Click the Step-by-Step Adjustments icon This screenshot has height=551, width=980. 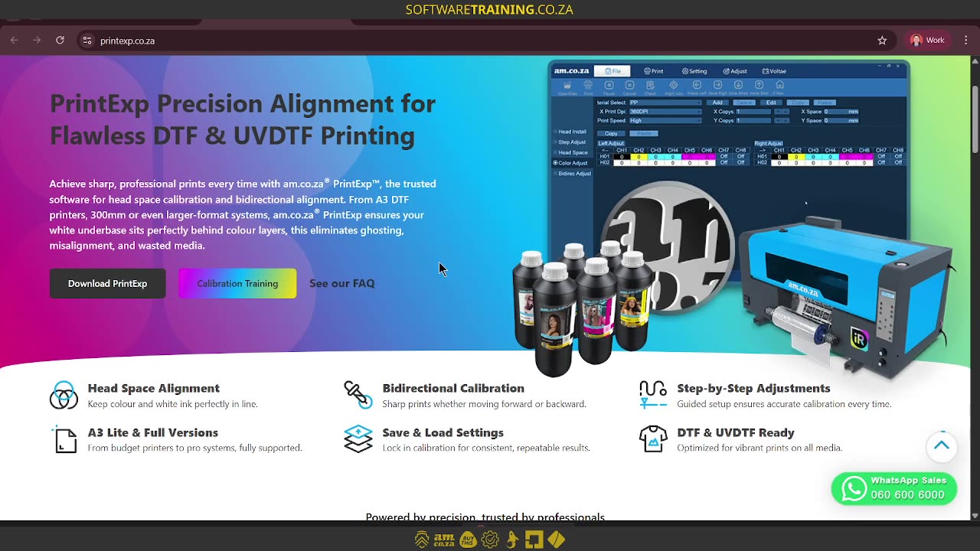653,395
